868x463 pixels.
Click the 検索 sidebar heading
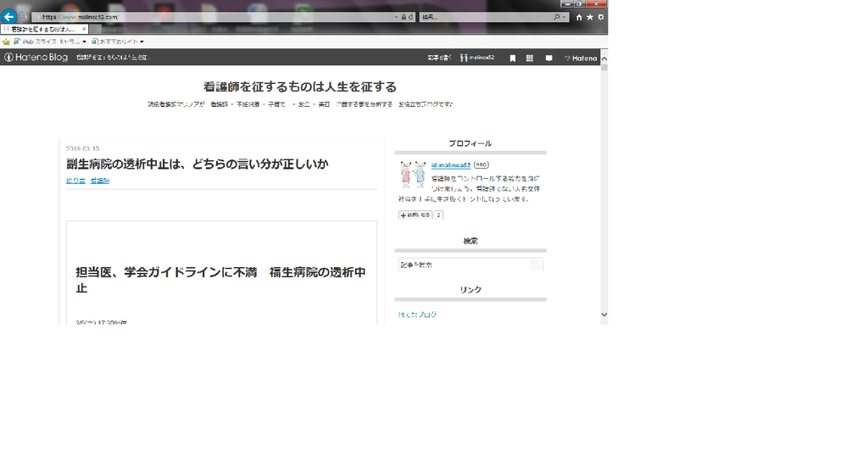[470, 241]
